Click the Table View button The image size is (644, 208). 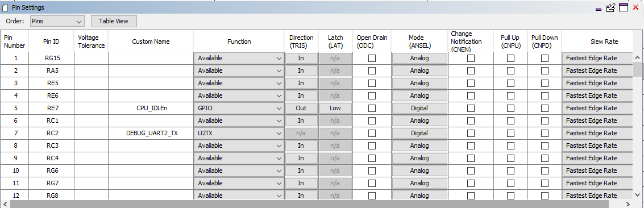(x=114, y=21)
